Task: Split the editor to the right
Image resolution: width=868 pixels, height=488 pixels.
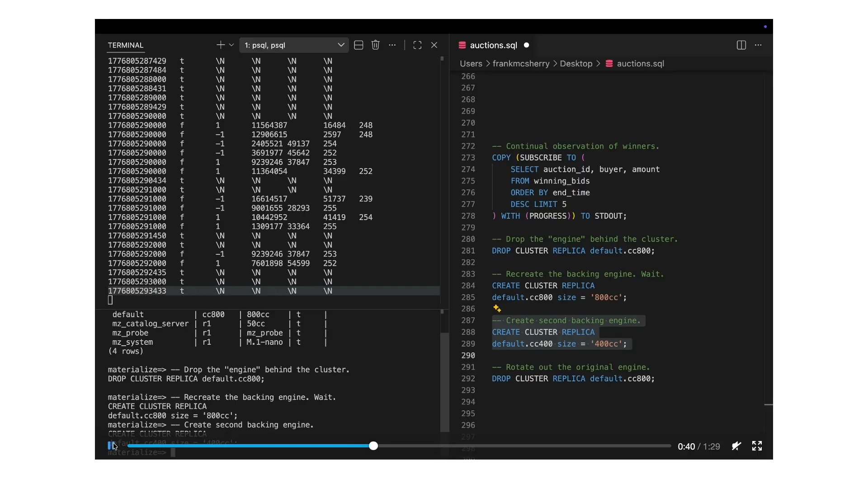Action: pyautogui.click(x=741, y=45)
